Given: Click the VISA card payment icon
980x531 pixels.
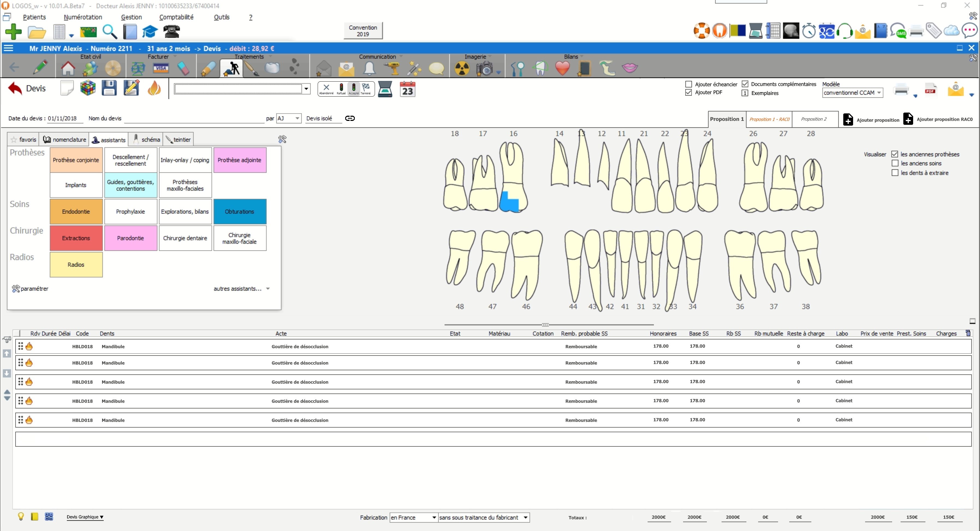Looking at the screenshot, I should (160, 68).
